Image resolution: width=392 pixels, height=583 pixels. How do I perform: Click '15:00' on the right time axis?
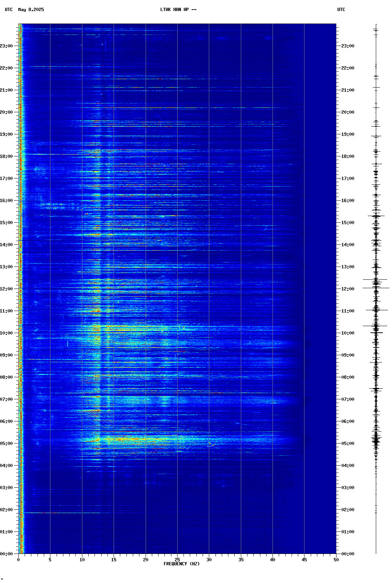click(x=348, y=223)
